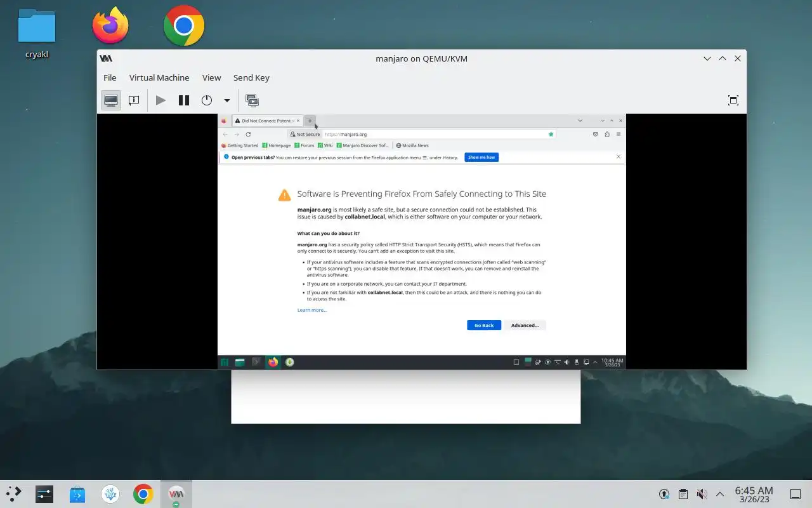Open the Homepage bookmark
This screenshot has width=812, height=508.
click(277, 145)
